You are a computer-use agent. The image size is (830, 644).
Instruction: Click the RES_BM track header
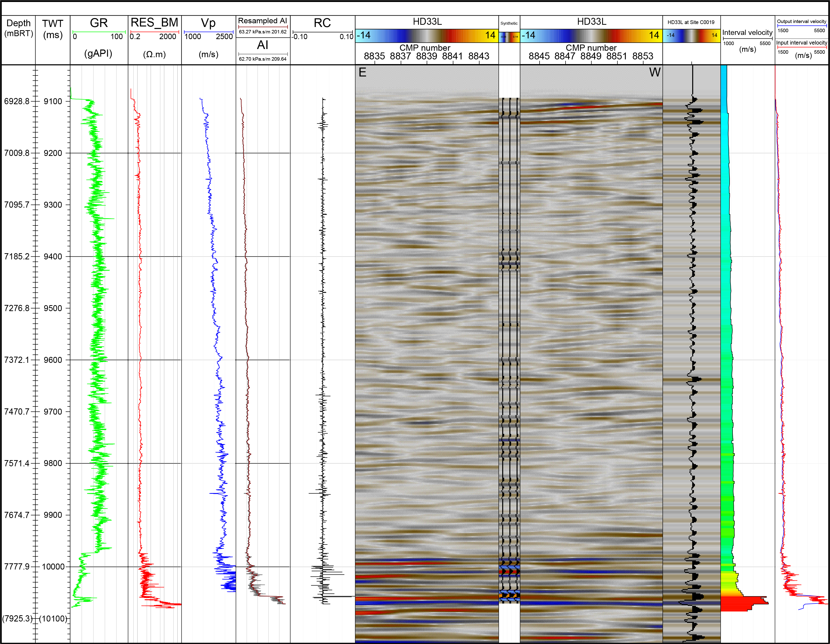154,23
